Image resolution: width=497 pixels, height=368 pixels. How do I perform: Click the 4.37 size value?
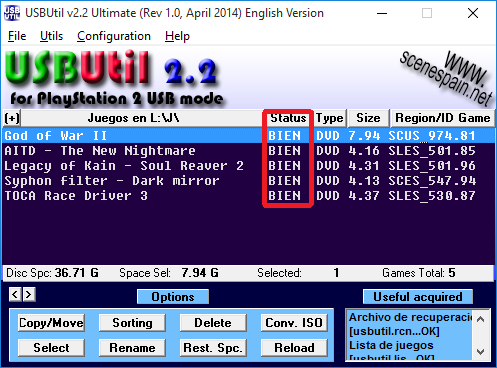[364, 196]
